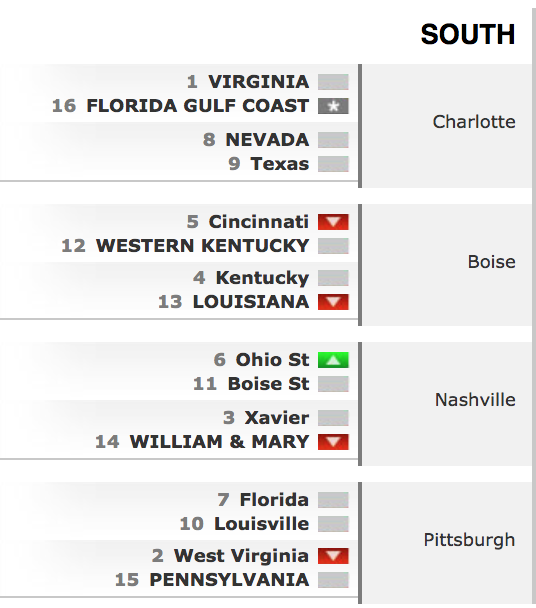The image size is (536, 608).
Task: Click the Charlotte site label
Action: [474, 122]
